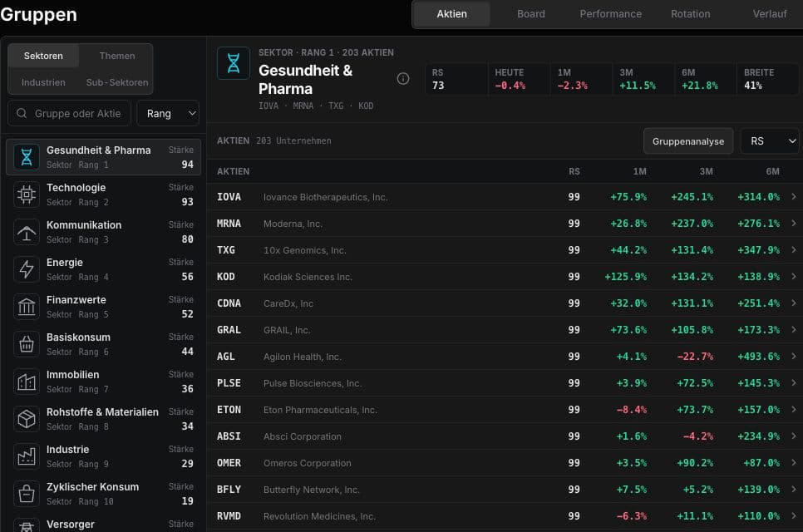Open the Omeros Corporation row
The height and width of the screenshot is (532, 803).
pyautogui.click(x=505, y=463)
